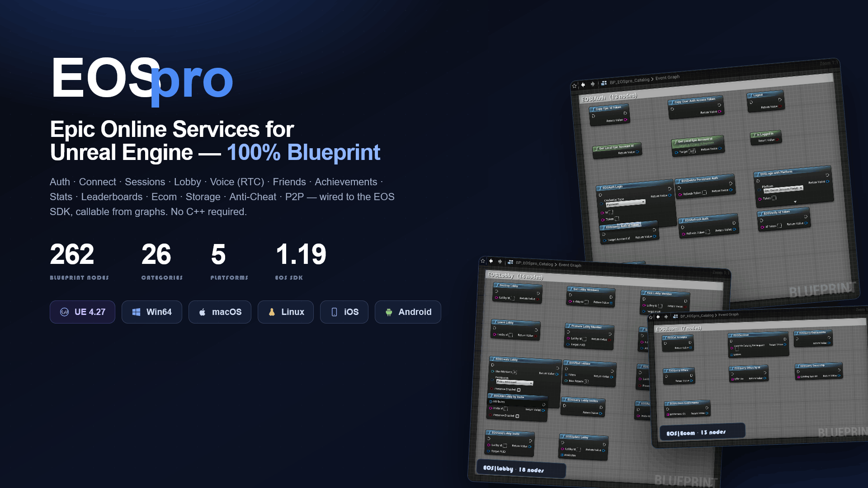Click the blueprint grid icon in the EOS|Lobby graph
This screenshot has width=868, height=488.
click(510, 262)
